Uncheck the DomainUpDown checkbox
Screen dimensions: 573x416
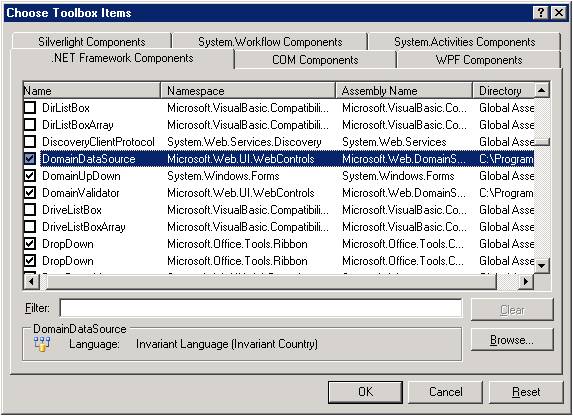30,175
